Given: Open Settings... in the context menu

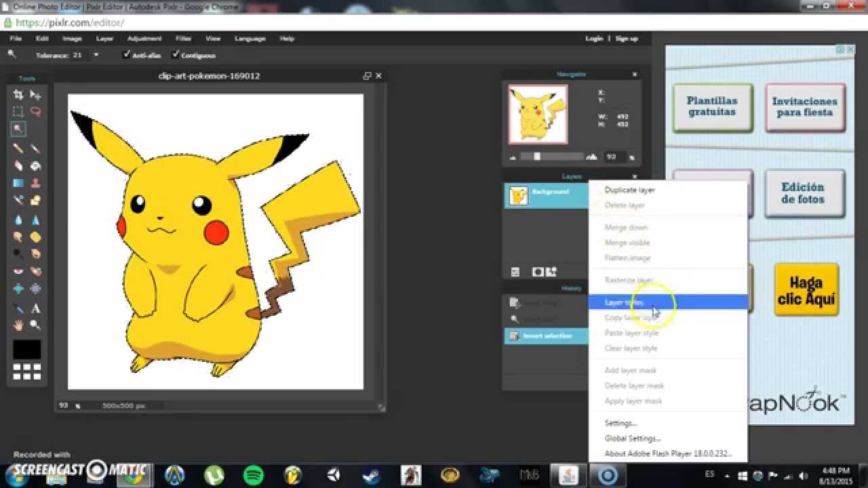Looking at the screenshot, I should (x=668, y=423).
